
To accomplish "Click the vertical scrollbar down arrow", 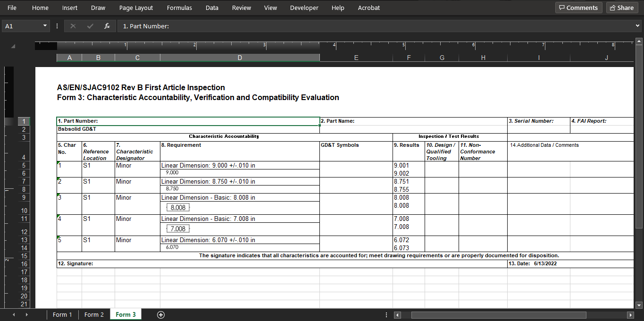I will pyautogui.click(x=639, y=305).
